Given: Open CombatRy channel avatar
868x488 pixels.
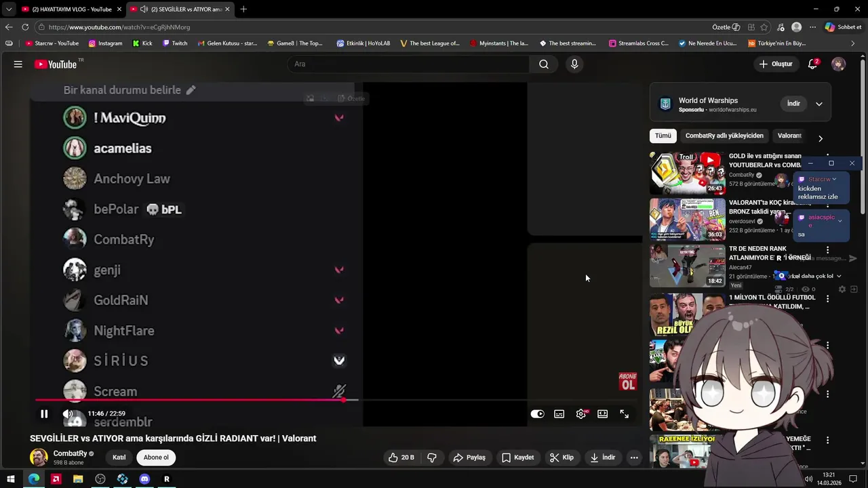Looking at the screenshot, I should [39, 457].
